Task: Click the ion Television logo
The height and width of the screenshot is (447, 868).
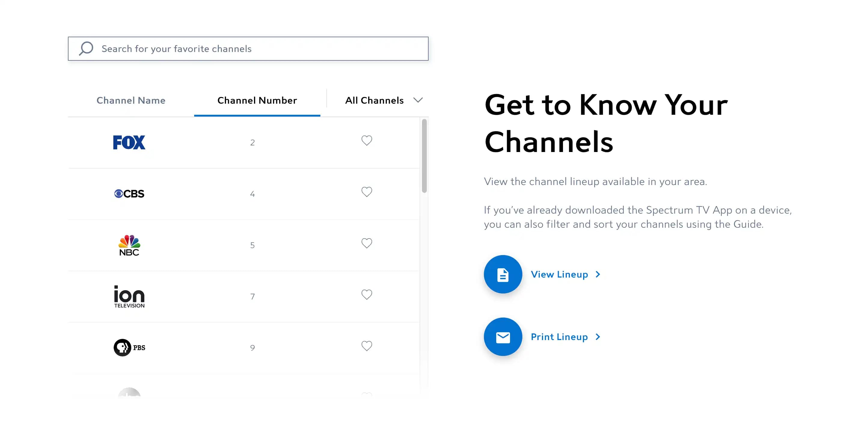Action: (129, 296)
